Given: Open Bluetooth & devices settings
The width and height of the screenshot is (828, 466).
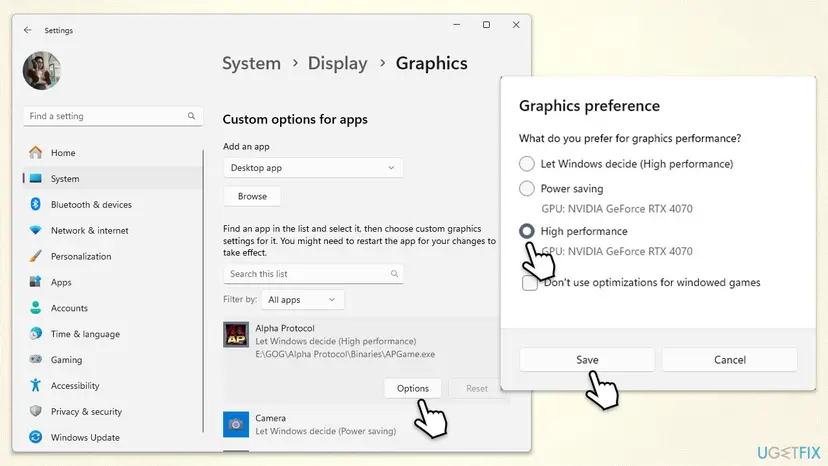Looking at the screenshot, I should (113, 204).
